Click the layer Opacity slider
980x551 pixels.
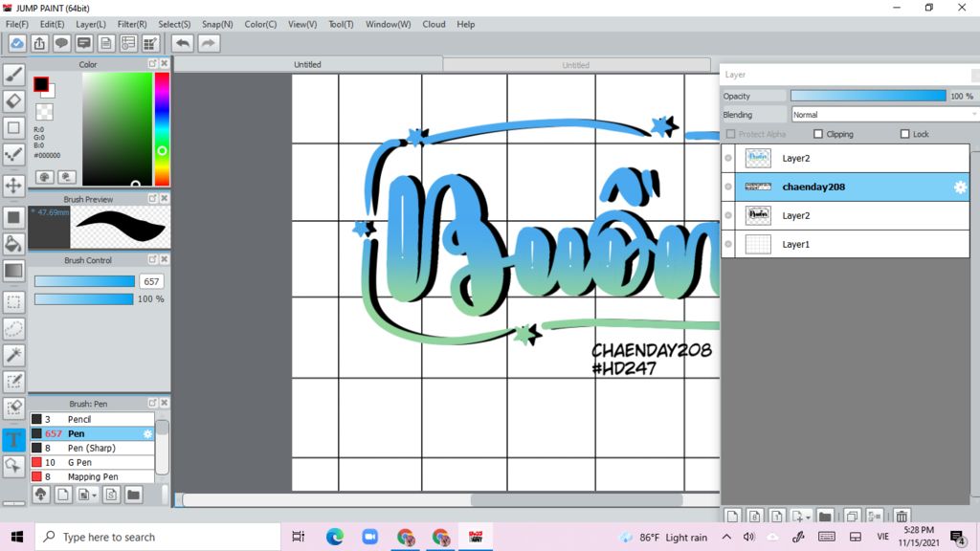point(868,96)
